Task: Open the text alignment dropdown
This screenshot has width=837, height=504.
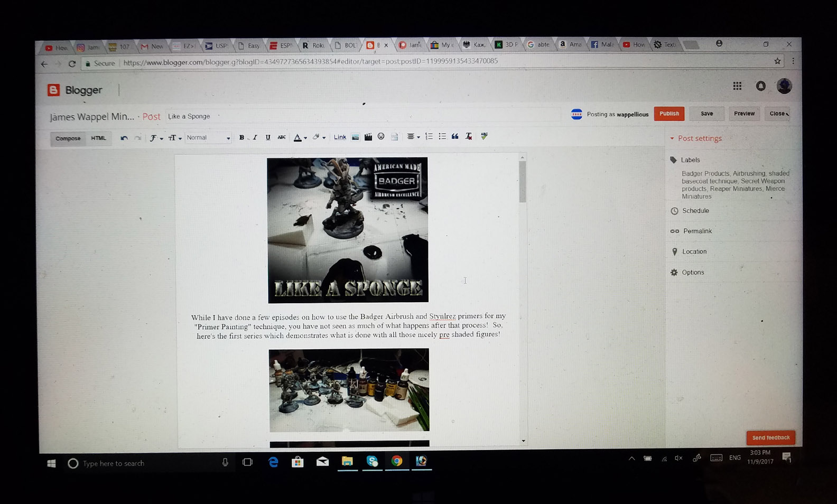Action: coord(413,137)
